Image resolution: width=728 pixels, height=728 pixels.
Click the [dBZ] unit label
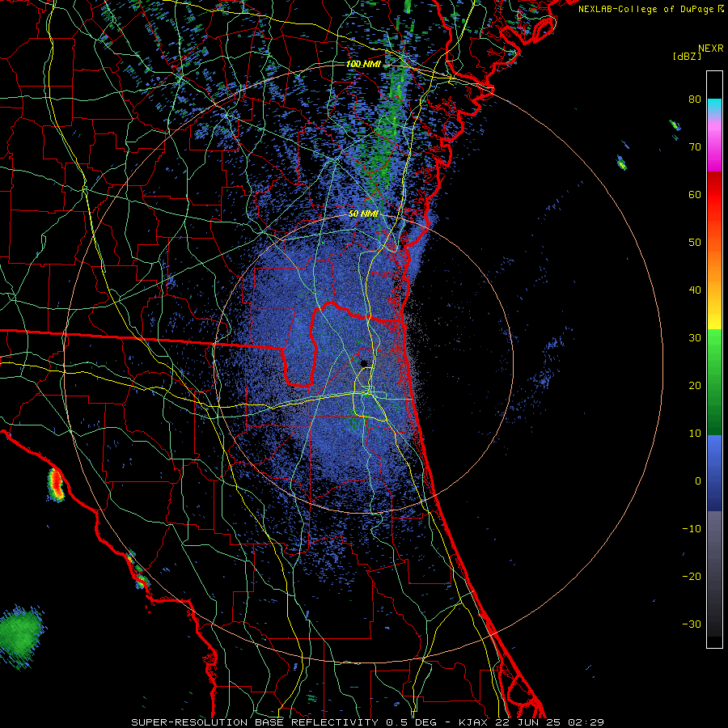coord(687,56)
